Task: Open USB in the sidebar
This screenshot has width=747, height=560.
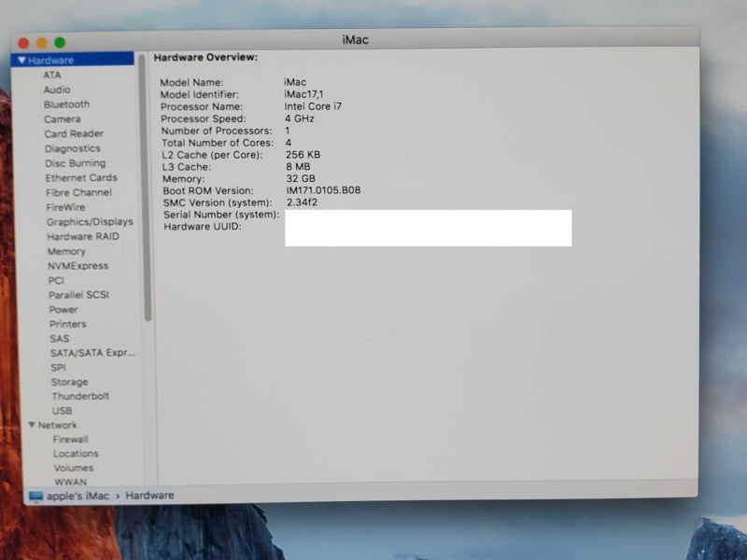Action: click(x=62, y=411)
